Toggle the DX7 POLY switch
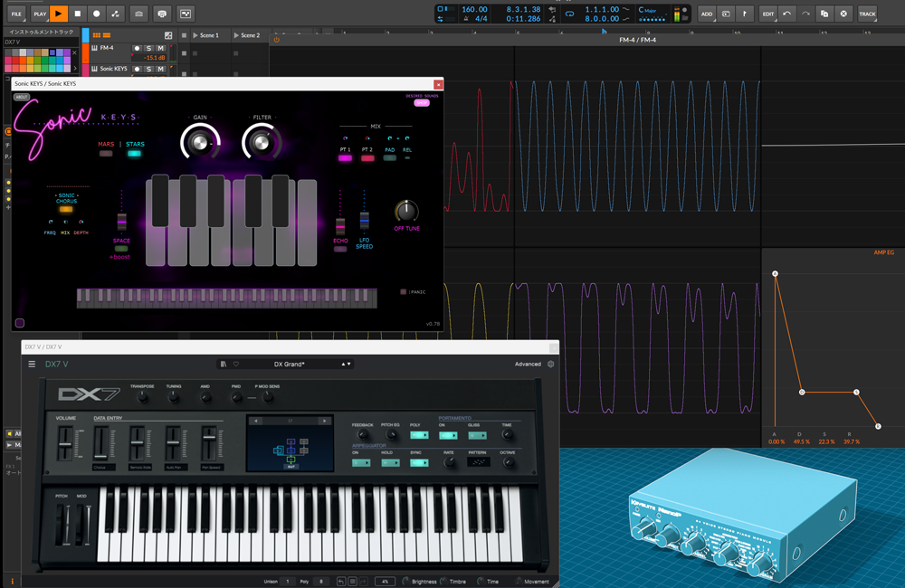Image resolution: width=905 pixels, height=588 pixels. [x=419, y=435]
